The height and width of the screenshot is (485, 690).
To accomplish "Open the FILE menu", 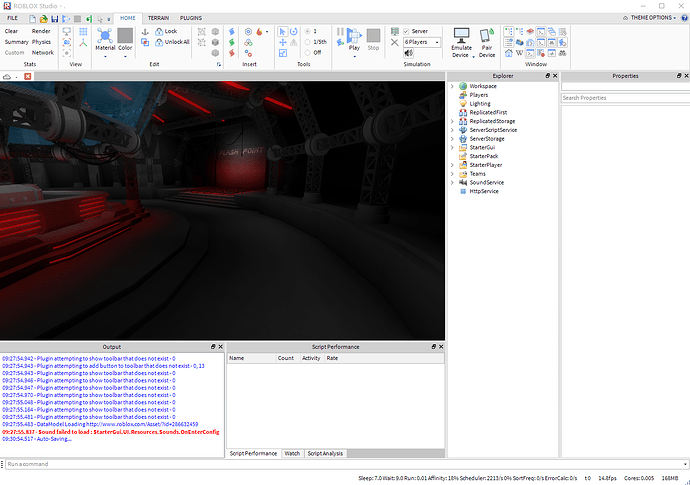I will coord(12,18).
